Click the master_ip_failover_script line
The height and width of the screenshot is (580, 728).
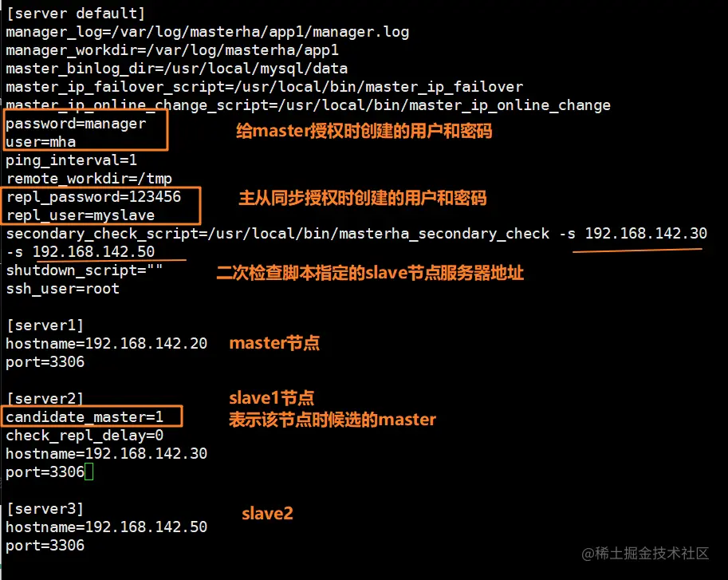[264, 87]
